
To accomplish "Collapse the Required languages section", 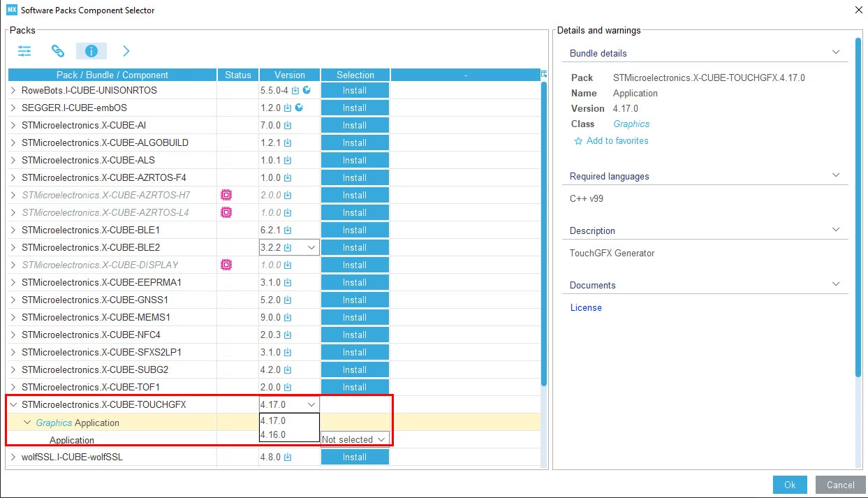I will (836, 175).
